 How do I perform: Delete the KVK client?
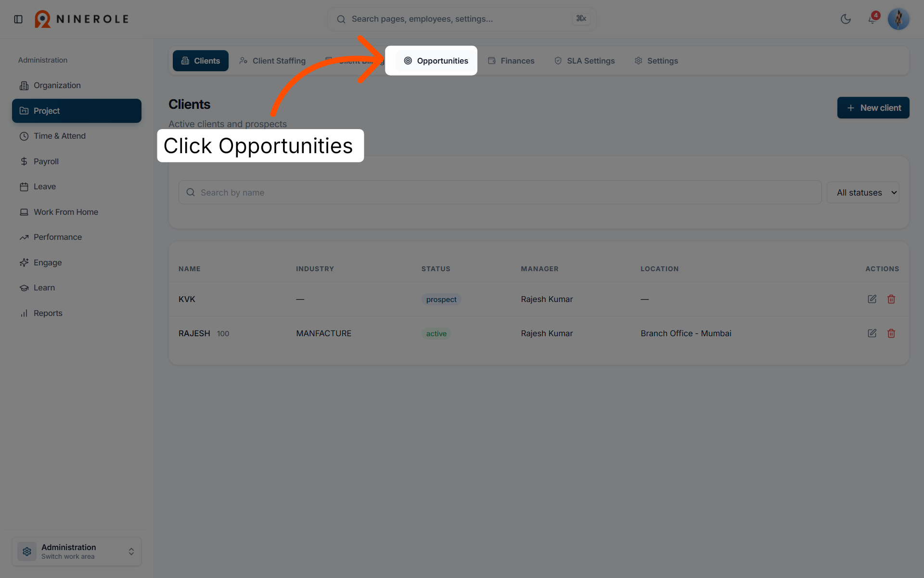pyautogui.click(x=891, y=299)
